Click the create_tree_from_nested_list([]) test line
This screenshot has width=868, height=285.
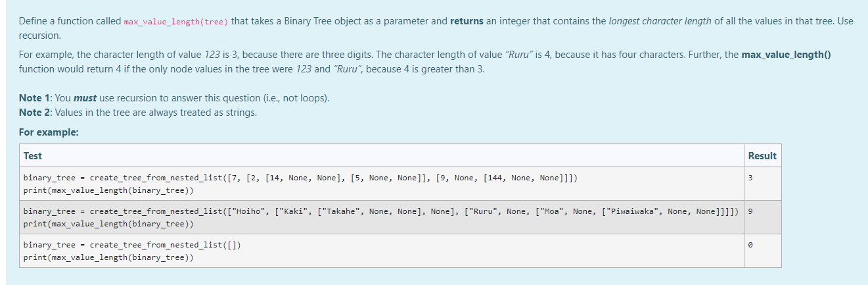tap(132, 245)
